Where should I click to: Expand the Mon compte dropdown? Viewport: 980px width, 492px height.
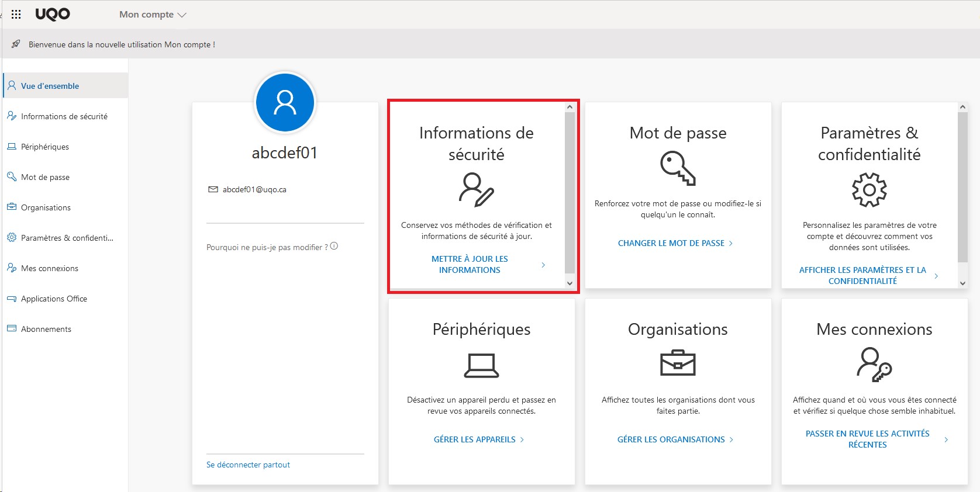153,15
